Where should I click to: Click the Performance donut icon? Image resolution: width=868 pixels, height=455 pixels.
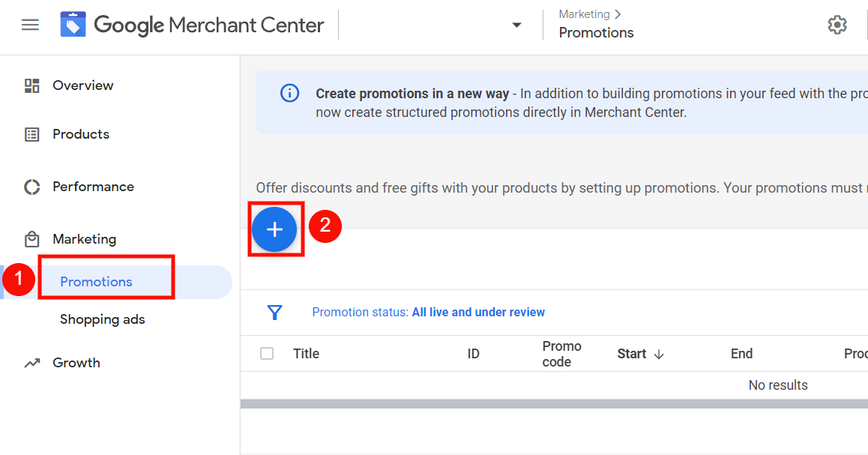[x=32, y=187]
